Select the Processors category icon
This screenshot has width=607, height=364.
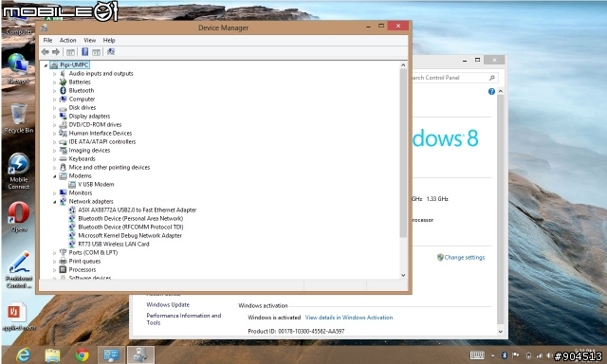pos(64,269)
